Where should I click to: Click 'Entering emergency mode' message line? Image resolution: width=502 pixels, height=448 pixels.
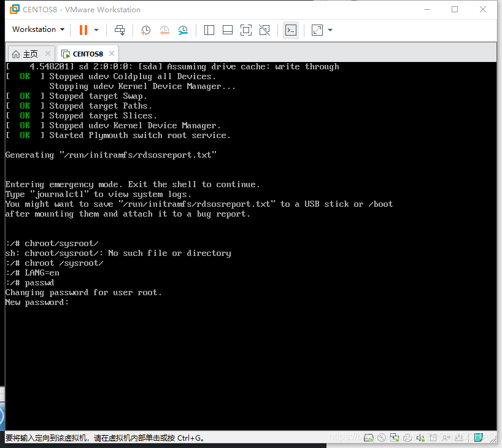pyautogui.click(x=133, y=185)
